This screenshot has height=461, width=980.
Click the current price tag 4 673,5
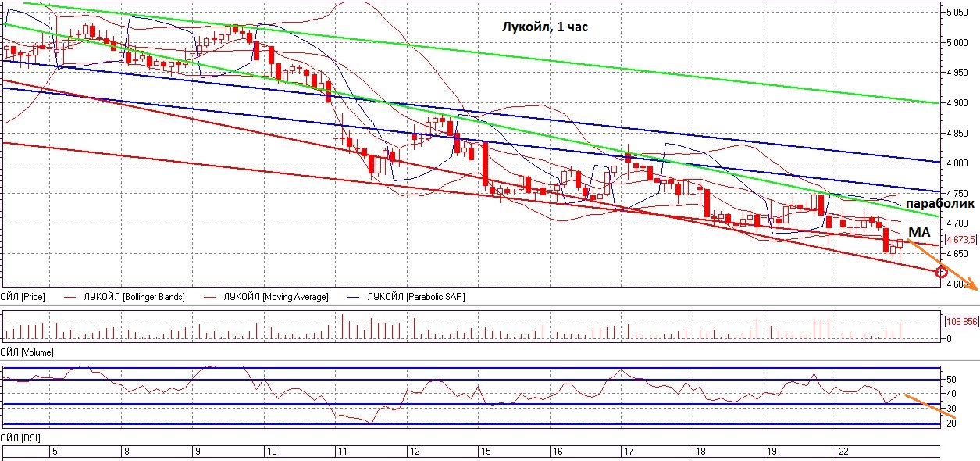(962, 240)
